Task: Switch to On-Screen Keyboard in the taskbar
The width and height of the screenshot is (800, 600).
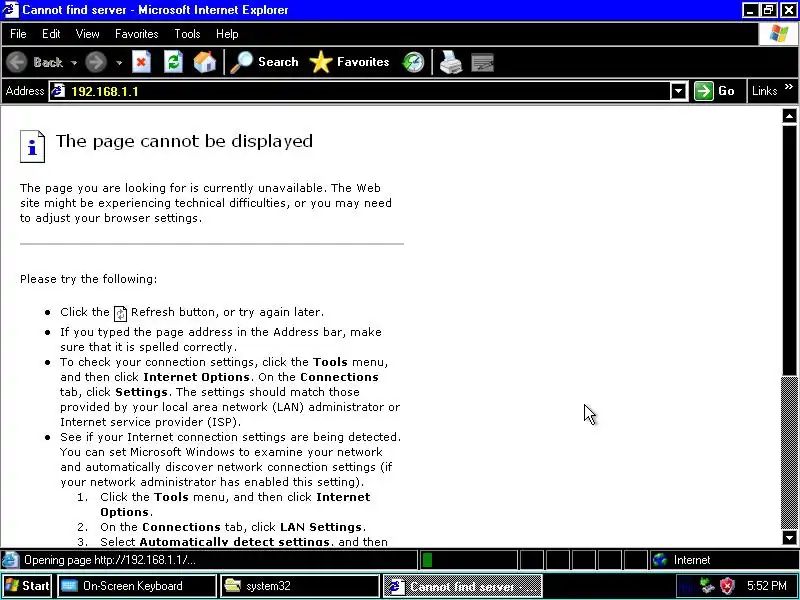Action: point(137,586)
